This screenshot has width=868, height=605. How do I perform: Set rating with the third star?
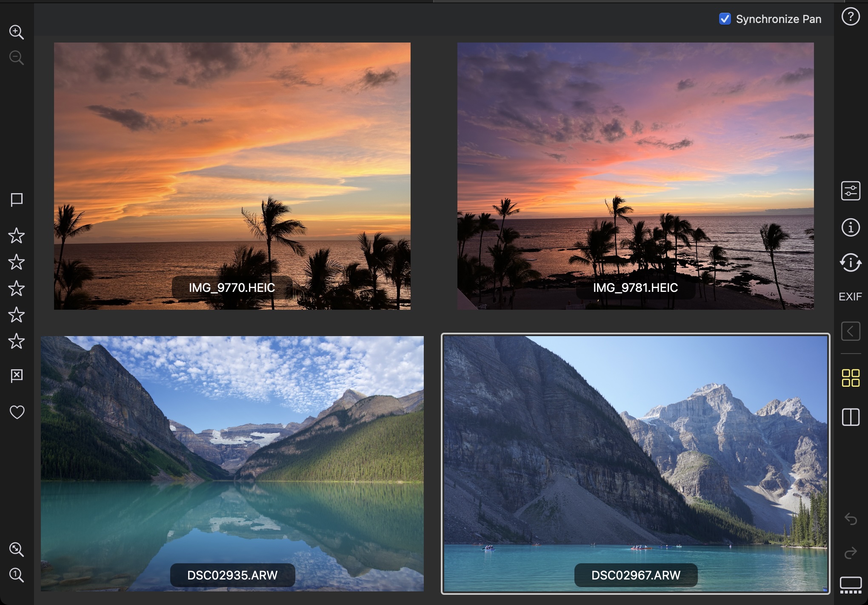coord(16,288)
